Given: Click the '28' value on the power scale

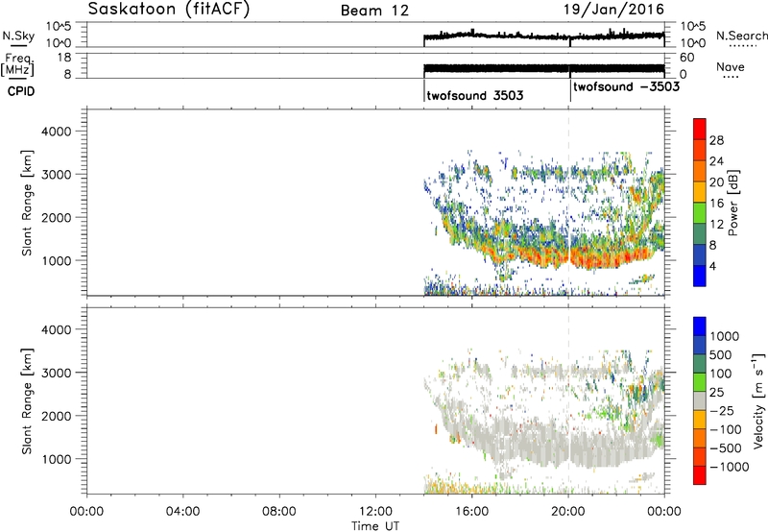Looking at the screenshot, I should pyautogui.click(x=716, y=140).
